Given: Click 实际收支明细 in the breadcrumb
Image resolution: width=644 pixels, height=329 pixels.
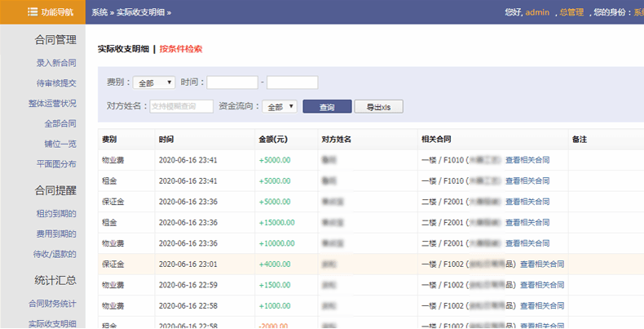Looking at the screenshot, I should coord(140,12).
